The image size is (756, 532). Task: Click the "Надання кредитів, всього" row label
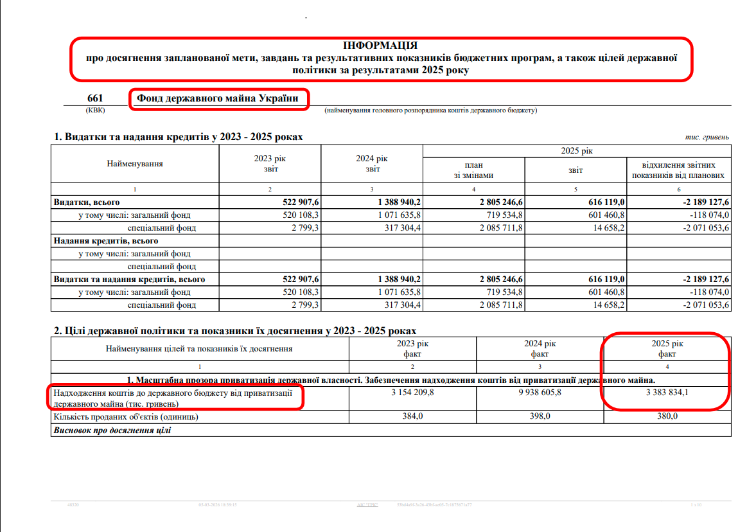coord(105,241)
